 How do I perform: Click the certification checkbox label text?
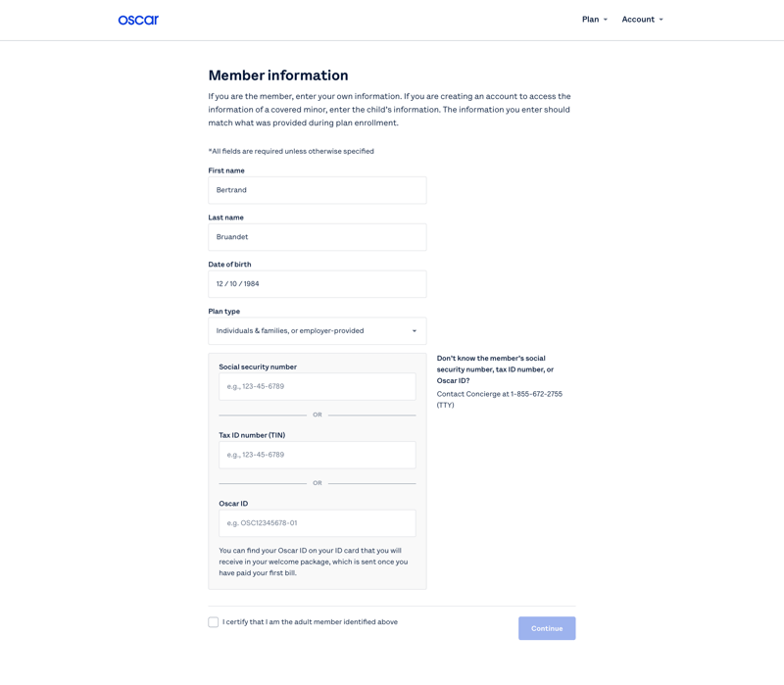310,621
